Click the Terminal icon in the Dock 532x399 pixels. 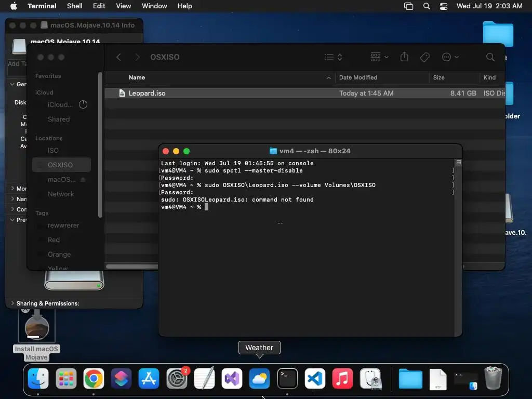click(287, 378)
